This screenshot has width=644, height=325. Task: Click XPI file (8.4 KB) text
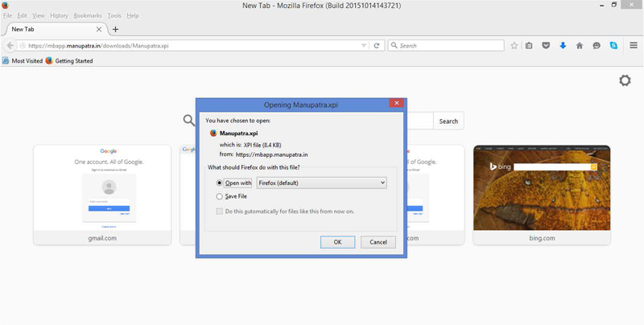(x=262, y=145)
